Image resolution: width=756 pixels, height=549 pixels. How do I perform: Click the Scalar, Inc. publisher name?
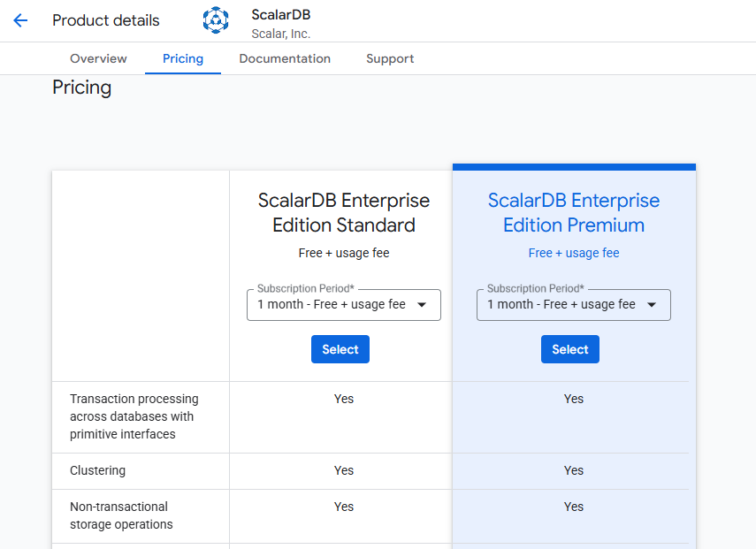click(x=279, y=30)
